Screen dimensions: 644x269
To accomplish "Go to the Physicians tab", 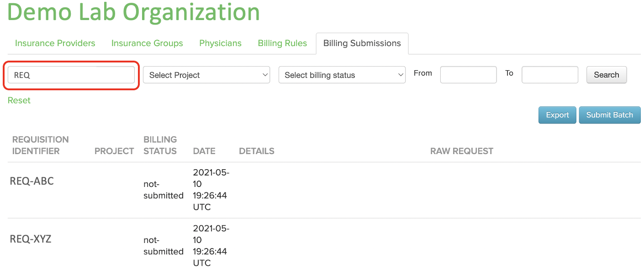I will click(220, 43).
